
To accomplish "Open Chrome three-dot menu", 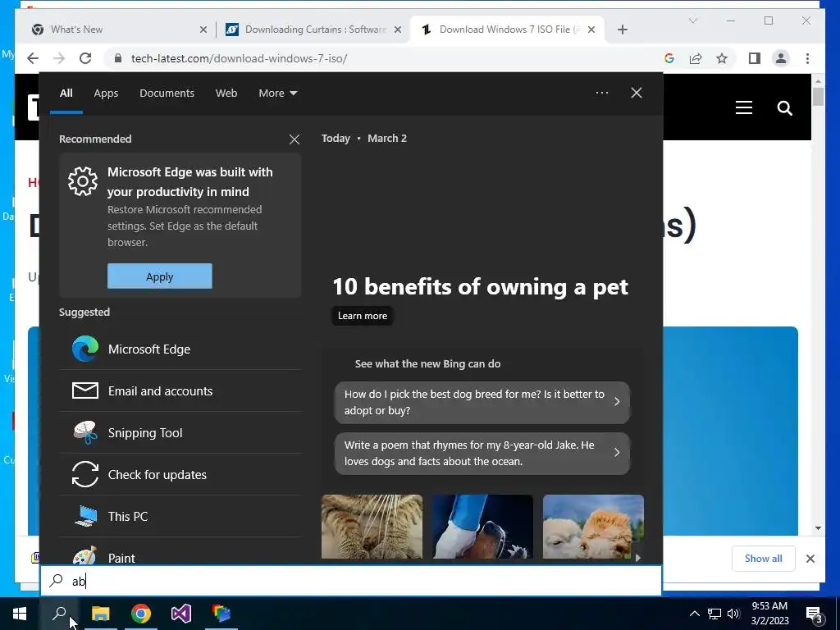I will point(807,58).
